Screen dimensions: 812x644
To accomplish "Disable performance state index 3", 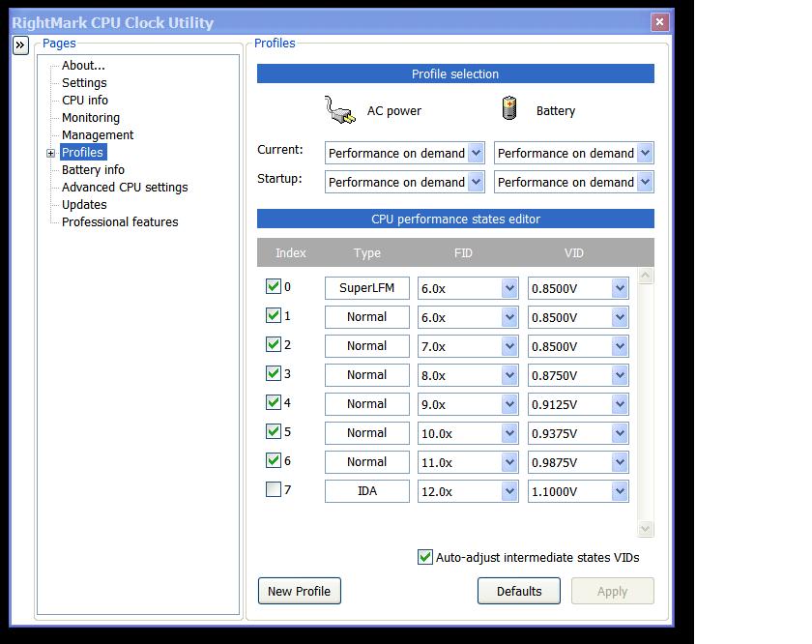I will 273,373.
